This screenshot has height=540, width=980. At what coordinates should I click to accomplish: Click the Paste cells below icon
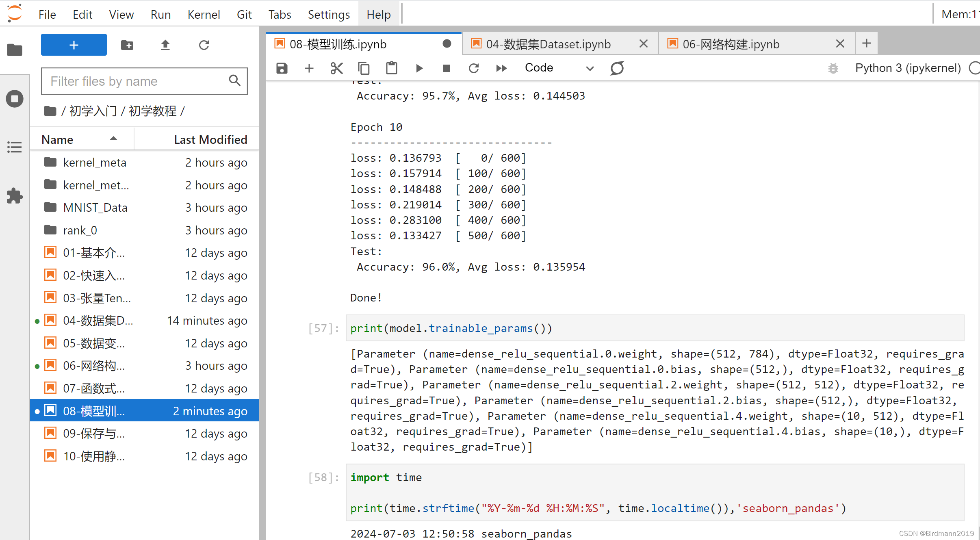coord(392,68)
